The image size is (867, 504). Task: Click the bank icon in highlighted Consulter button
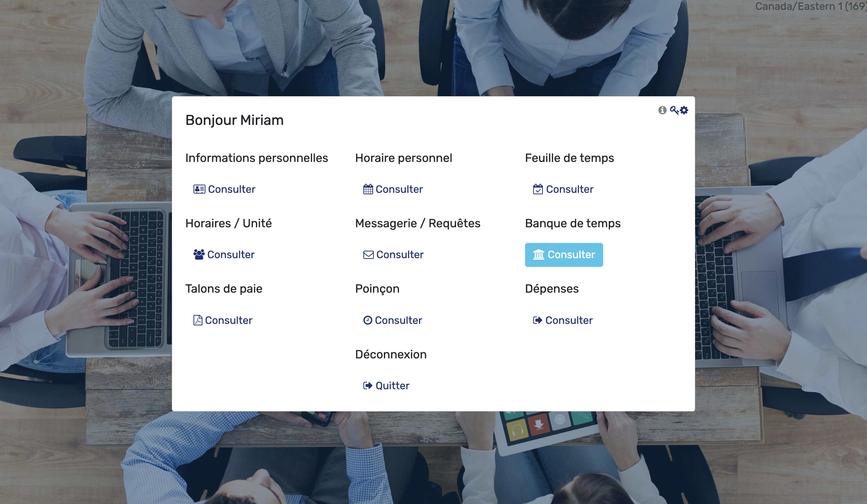(x=539, y=255)
